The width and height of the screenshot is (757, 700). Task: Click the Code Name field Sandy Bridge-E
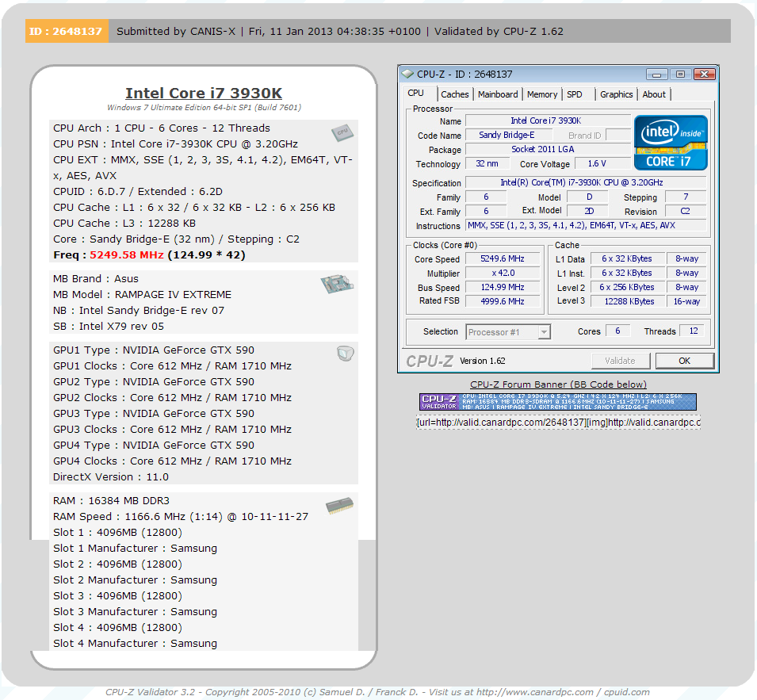[x=507, y=136]
